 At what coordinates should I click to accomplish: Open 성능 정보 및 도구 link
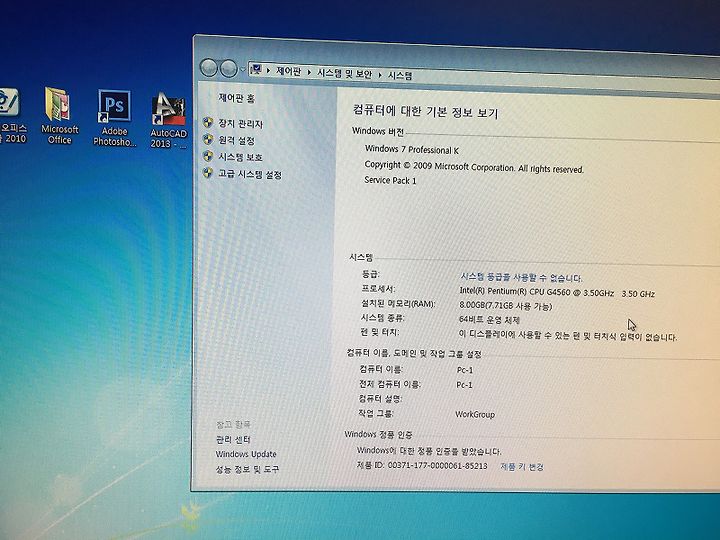[x=247, y=469]
